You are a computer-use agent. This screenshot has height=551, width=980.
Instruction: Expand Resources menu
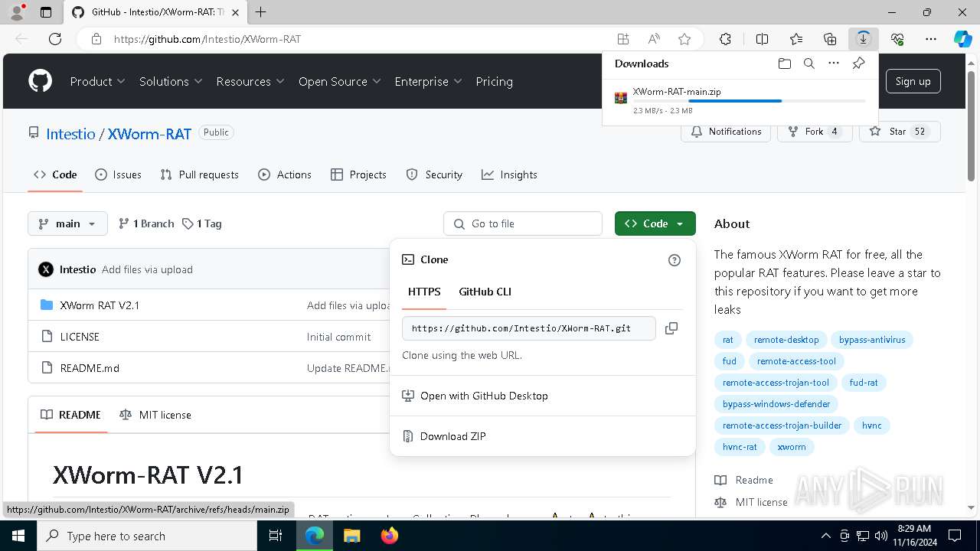[x=250, y=81]
